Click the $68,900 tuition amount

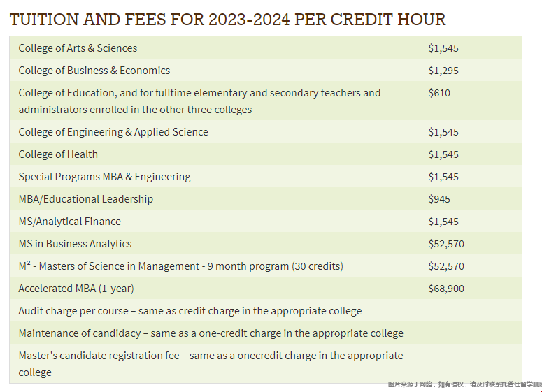tap(446, 289)
